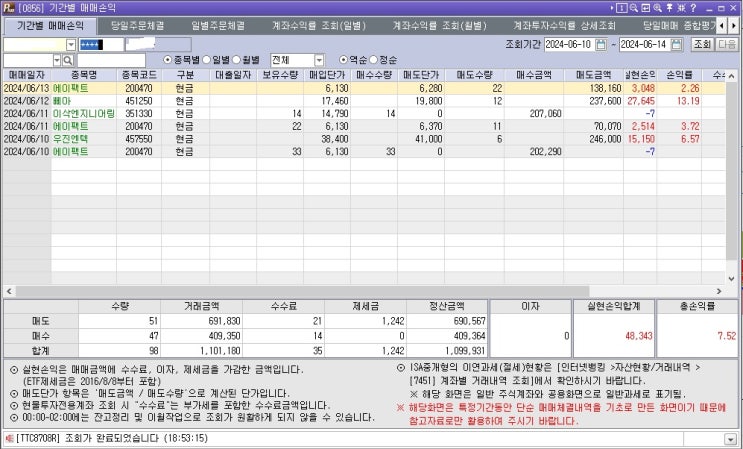Click the info icon in title bar
743x449 pixels.
[x=622, y=8]
